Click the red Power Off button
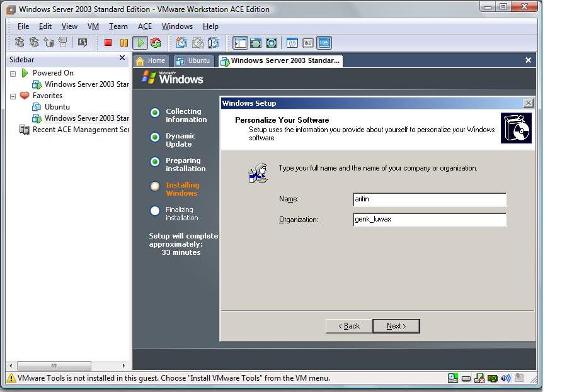This screenshot has height=392, width=567. (108, 43)
